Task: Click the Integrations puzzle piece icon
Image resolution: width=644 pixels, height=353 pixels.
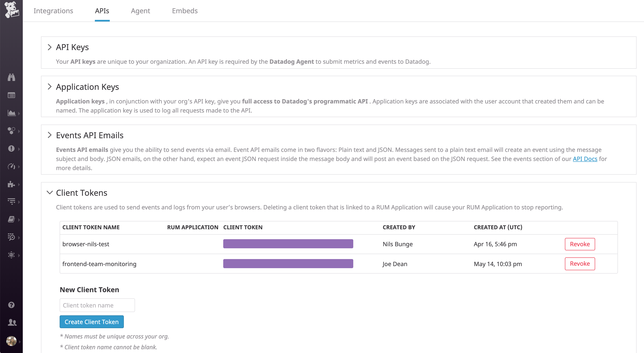Action: click(11, 184)
